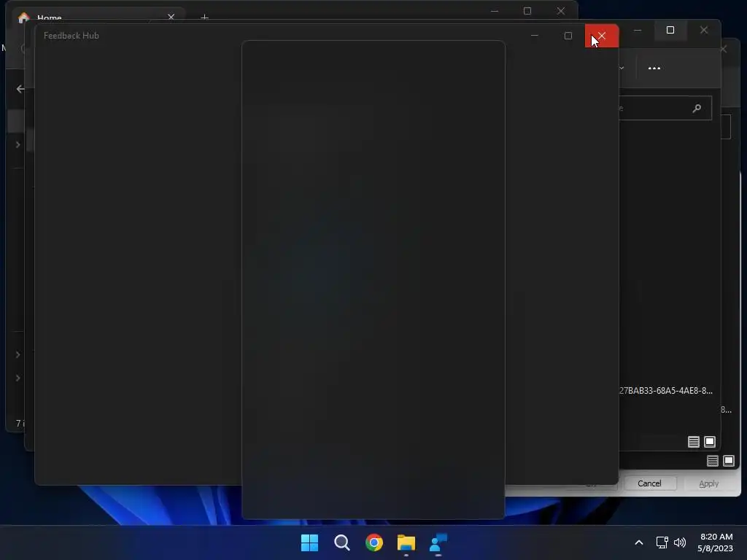
Task: Open taskbar Search
Action: pos(342,542)
